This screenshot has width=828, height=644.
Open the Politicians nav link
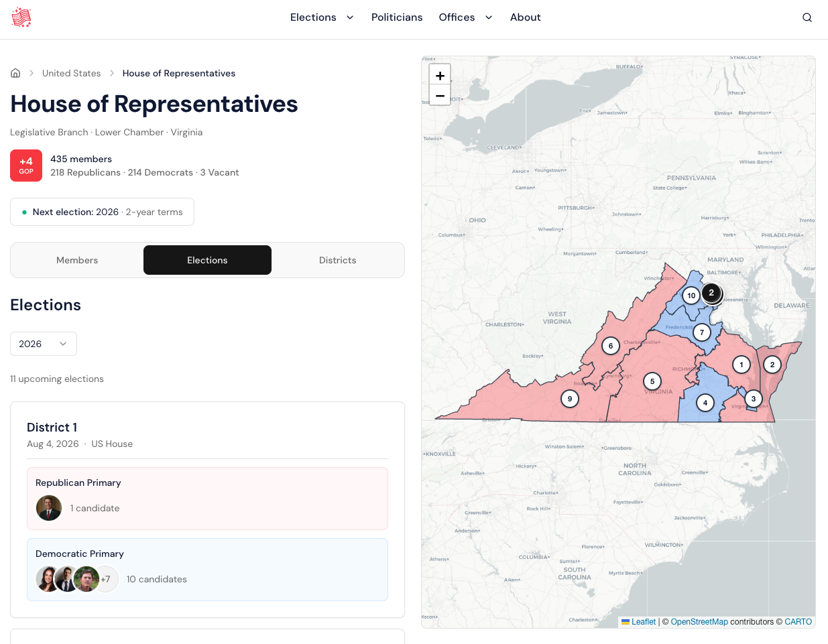click(x=397, y=17)
